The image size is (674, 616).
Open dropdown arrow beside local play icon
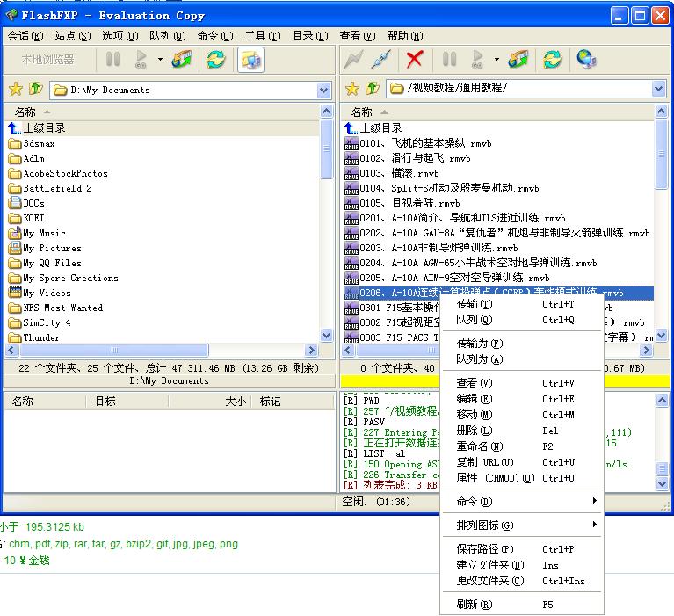tap(160, 60)
